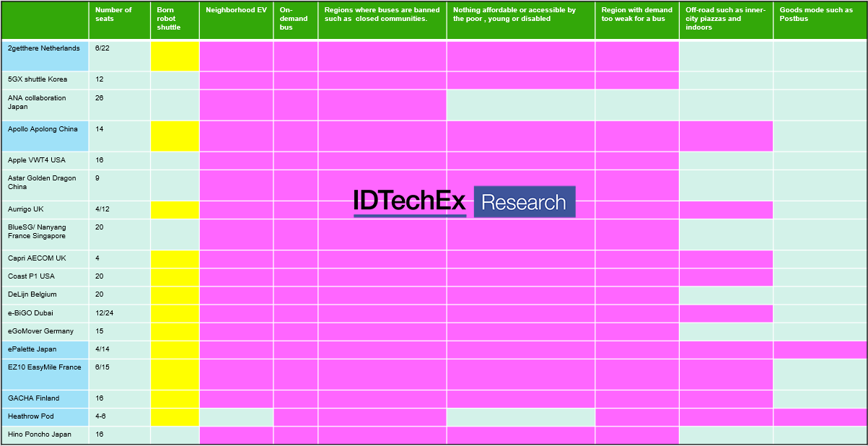Click the 'Neighborhood EV' header cell
This screenshot has height=446, width=868.
point(236,21)
